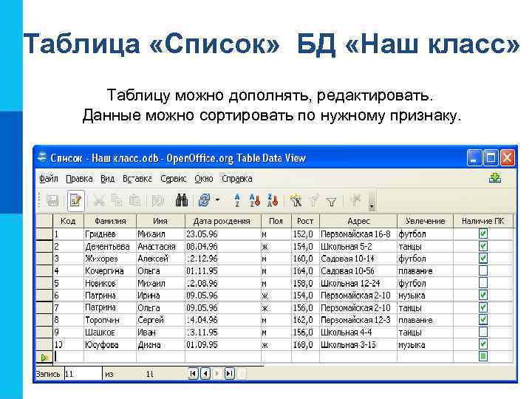Image resolution: width=532 pixels, height=399 pixels.
Task: Toggle Наличие ПК checkbox for Юсуфова
Action: pos(483,344)
